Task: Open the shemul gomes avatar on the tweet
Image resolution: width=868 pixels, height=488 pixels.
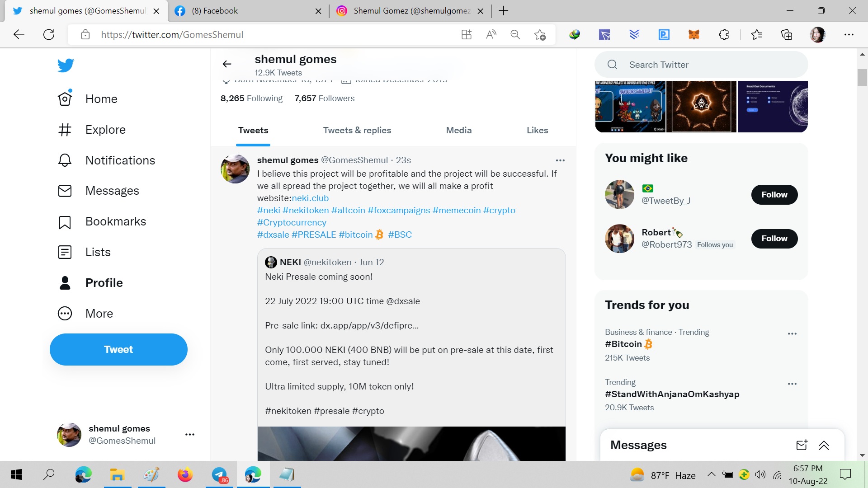Action: pos(235,169)
